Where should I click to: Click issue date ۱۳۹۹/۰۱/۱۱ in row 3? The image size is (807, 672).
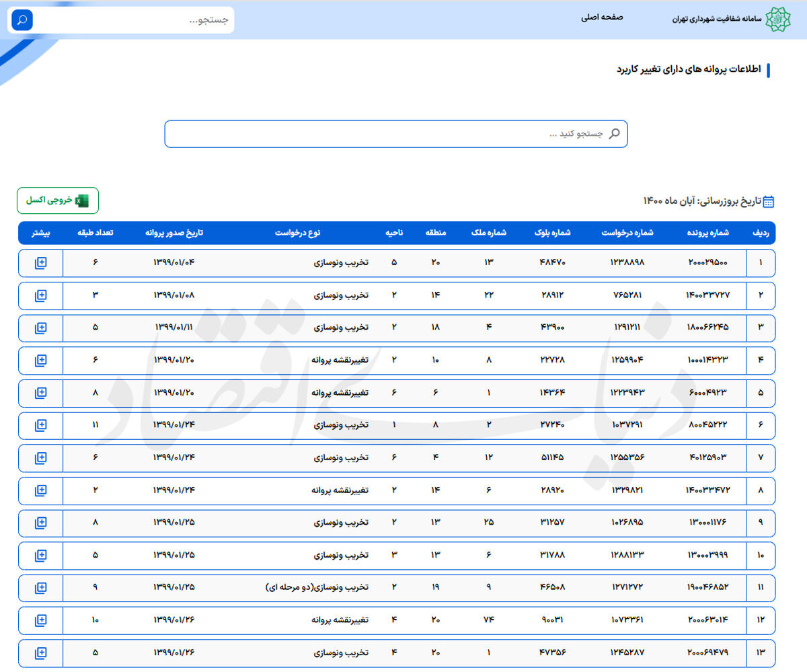coord(174,328)
